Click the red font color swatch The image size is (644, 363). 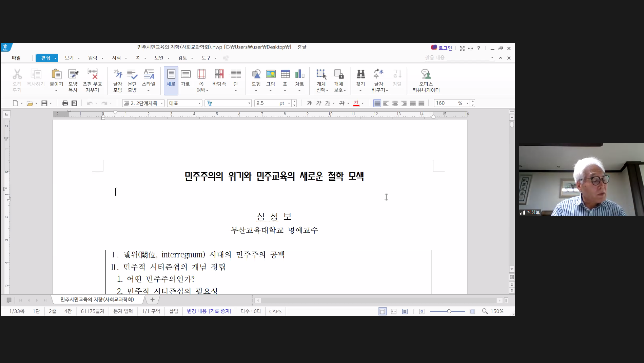pos(356,103)
